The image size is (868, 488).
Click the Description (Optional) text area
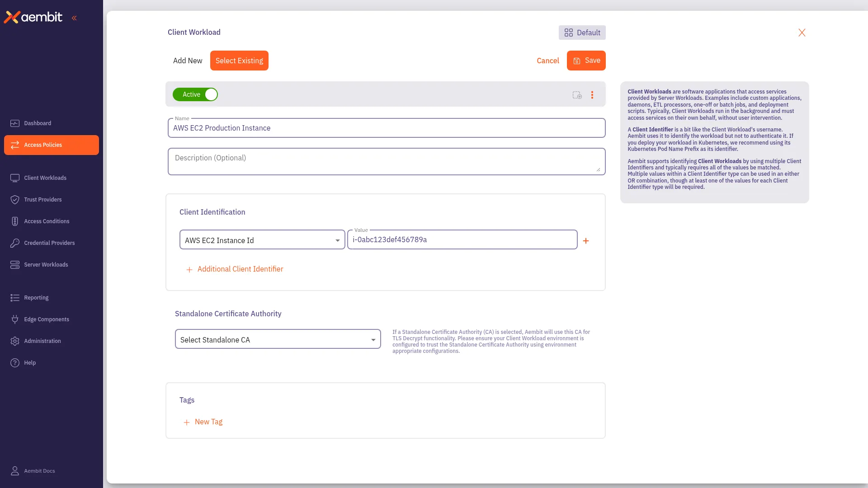point(387,161)
